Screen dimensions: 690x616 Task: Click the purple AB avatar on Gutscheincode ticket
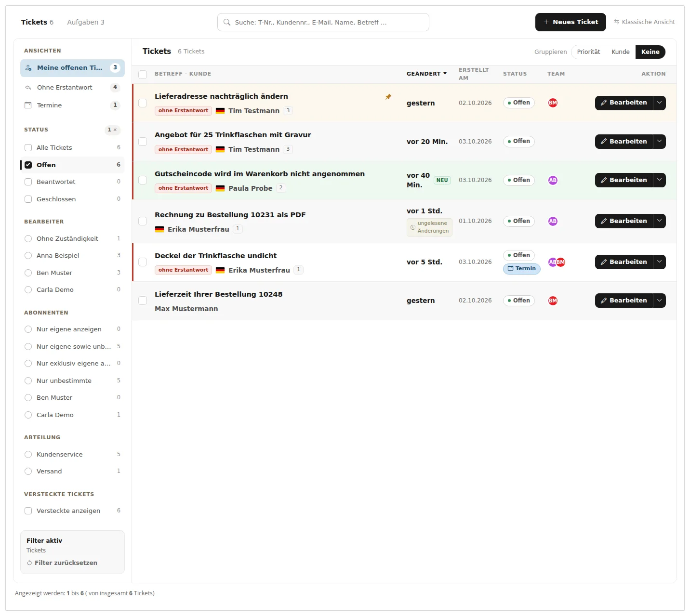pos(553,180)
